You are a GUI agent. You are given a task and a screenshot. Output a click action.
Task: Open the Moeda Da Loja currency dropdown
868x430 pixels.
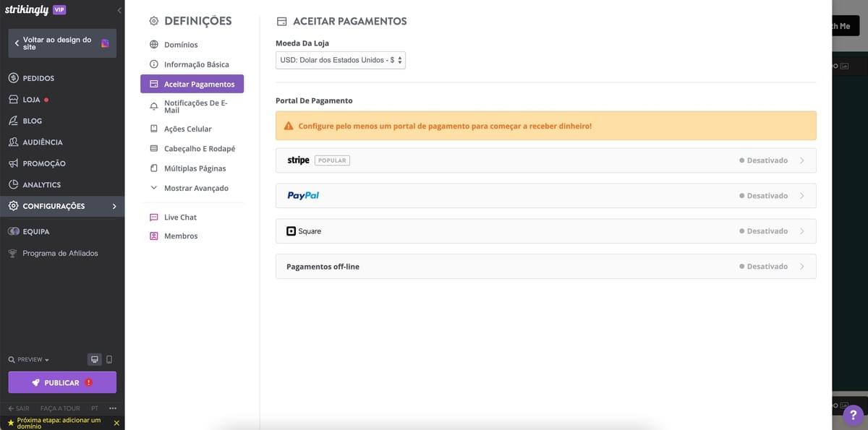(340, 60)
